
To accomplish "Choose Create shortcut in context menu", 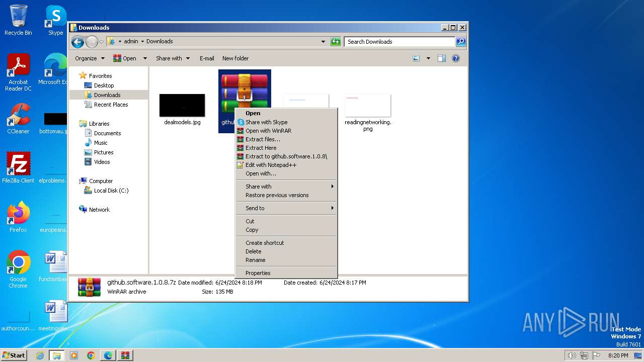I will (x=286, y=243).
